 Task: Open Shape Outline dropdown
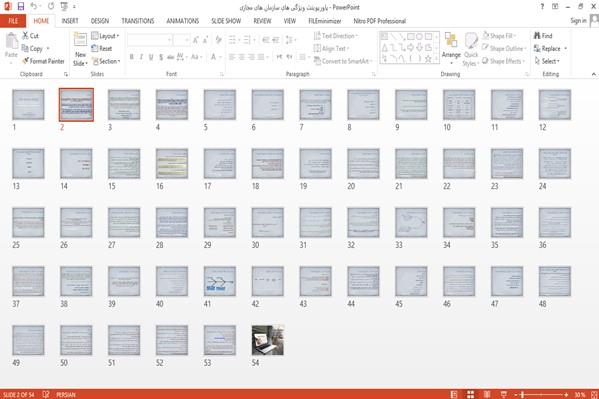504,49
